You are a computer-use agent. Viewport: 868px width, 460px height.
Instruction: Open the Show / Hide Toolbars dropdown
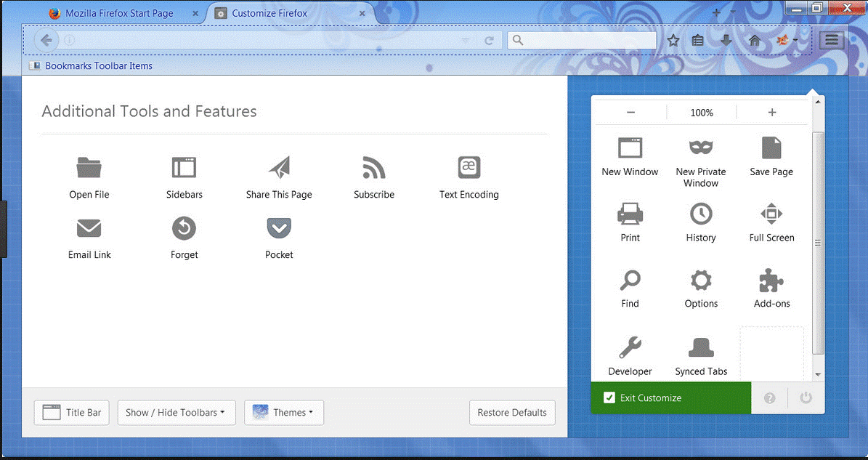(x=177, y=412)
